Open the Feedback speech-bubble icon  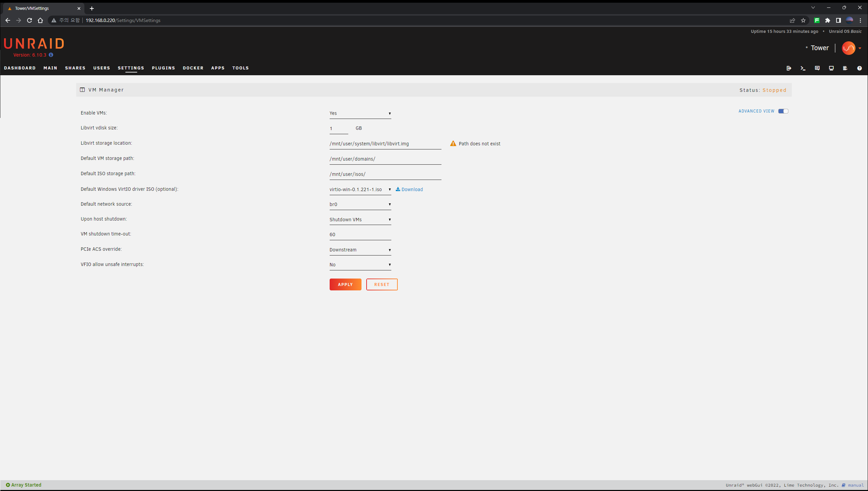(x=817, y=68)
